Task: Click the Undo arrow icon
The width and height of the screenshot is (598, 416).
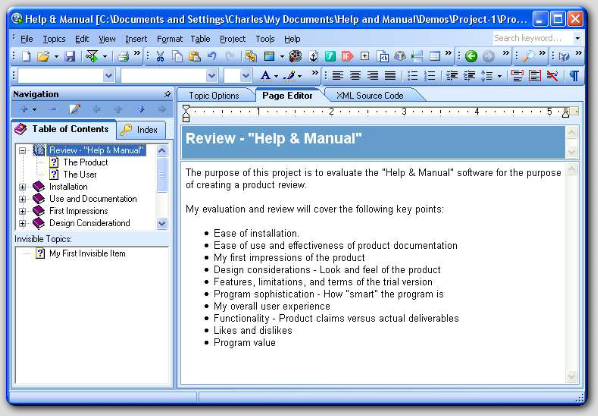Action: (x=212, y=56)
